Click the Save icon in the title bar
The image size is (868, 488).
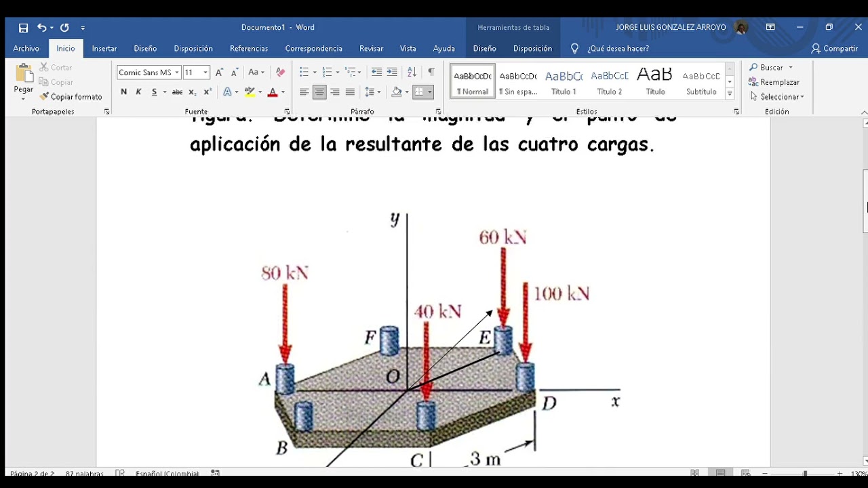click(23, 28)
